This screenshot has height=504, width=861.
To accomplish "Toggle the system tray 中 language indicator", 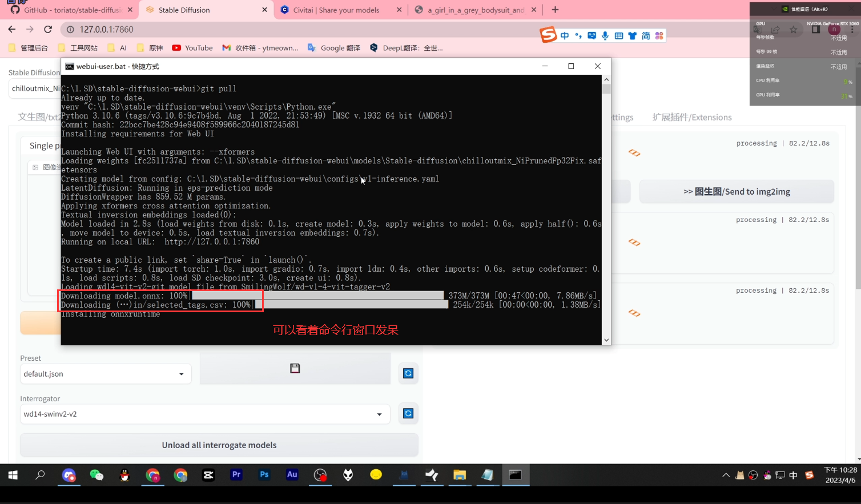I will click(x=794, y=475).
